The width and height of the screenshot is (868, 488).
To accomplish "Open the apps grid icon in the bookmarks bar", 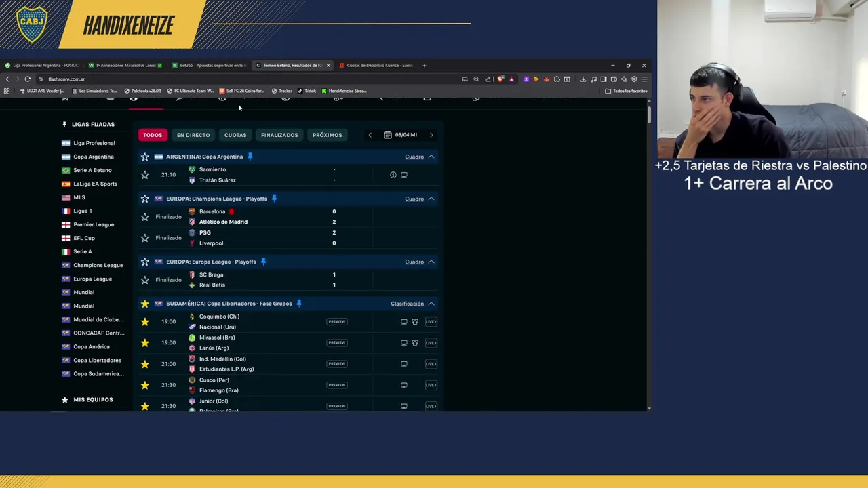I will point(7,91).
